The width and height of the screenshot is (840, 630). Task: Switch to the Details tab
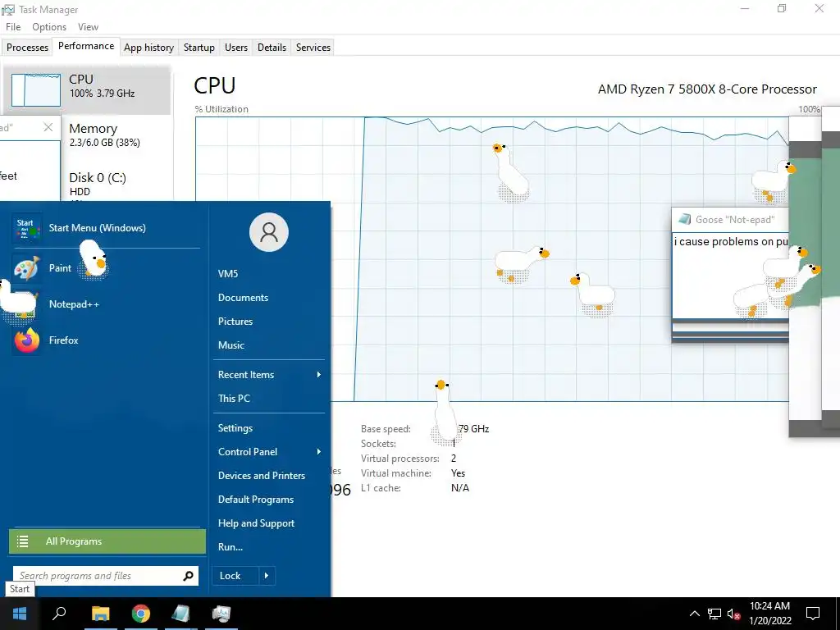[x=272, y=47]
